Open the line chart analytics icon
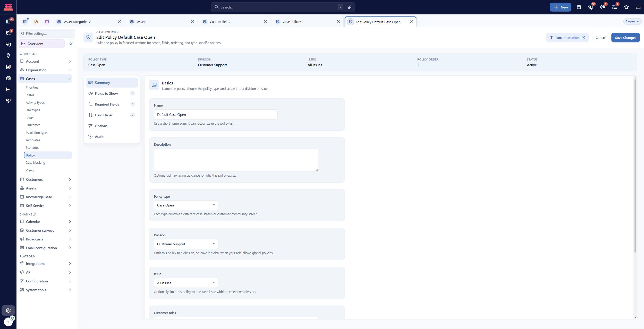Screen dimensions: 644x329 [x=8, y=90]
